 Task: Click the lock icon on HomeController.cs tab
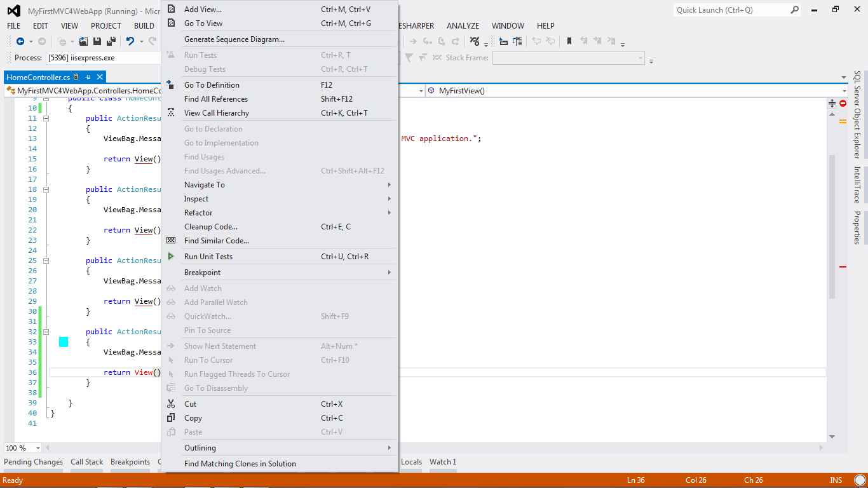point(76,77)
